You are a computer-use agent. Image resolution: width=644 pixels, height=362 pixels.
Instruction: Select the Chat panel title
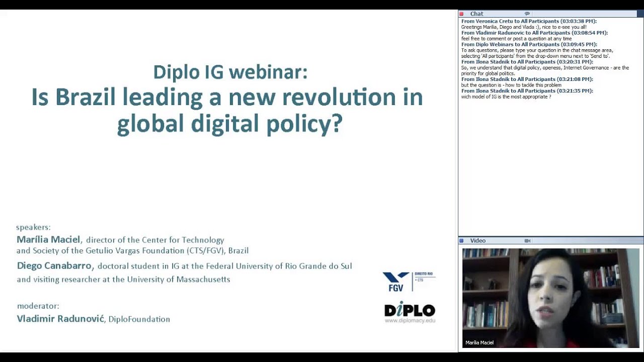coord(476,14)
